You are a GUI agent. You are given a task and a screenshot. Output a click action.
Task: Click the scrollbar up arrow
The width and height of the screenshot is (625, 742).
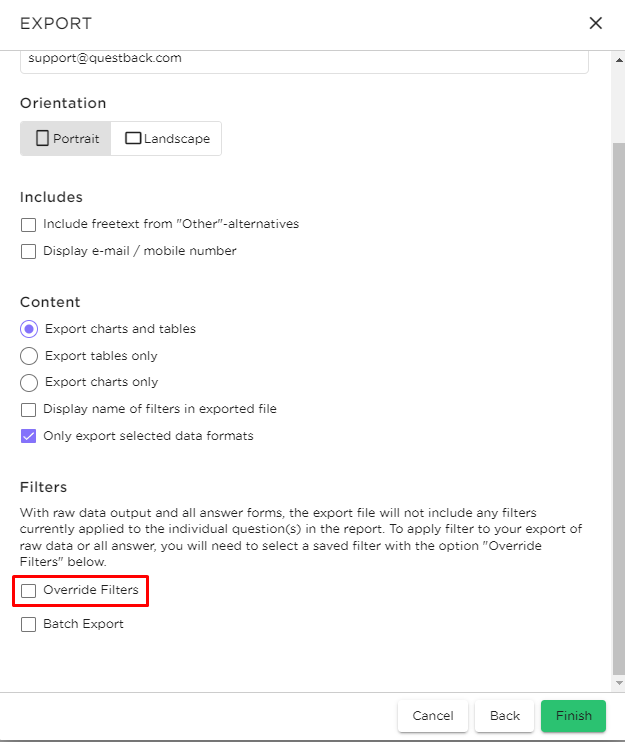[x=619, y=60]
